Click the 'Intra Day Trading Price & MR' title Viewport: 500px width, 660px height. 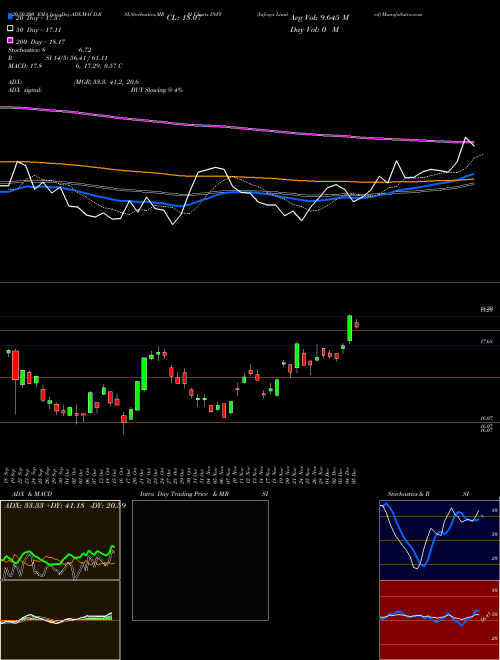point(184,494)
